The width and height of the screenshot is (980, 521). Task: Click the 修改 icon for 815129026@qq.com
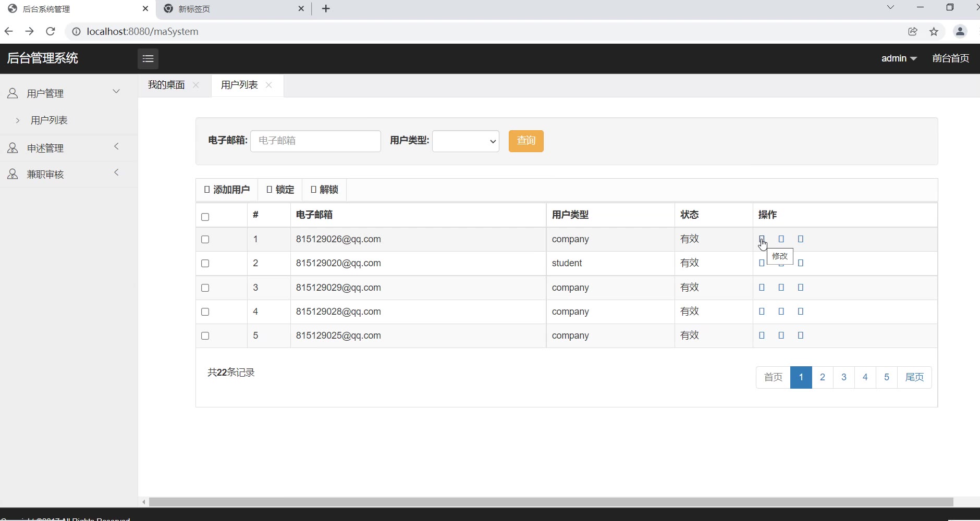pos(762,239)
